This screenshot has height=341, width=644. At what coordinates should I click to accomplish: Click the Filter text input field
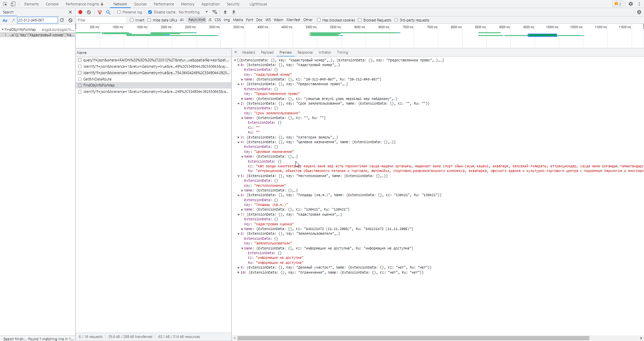coord(101,20)
